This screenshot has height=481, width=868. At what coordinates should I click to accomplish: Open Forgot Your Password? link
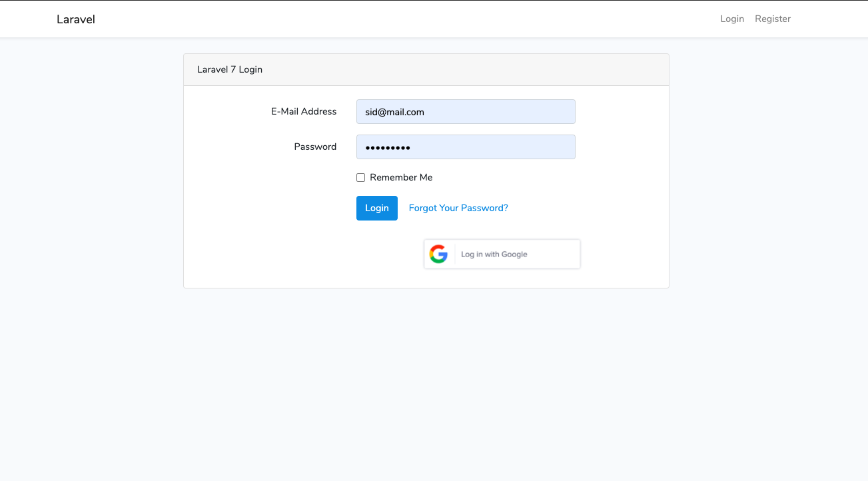458,208
